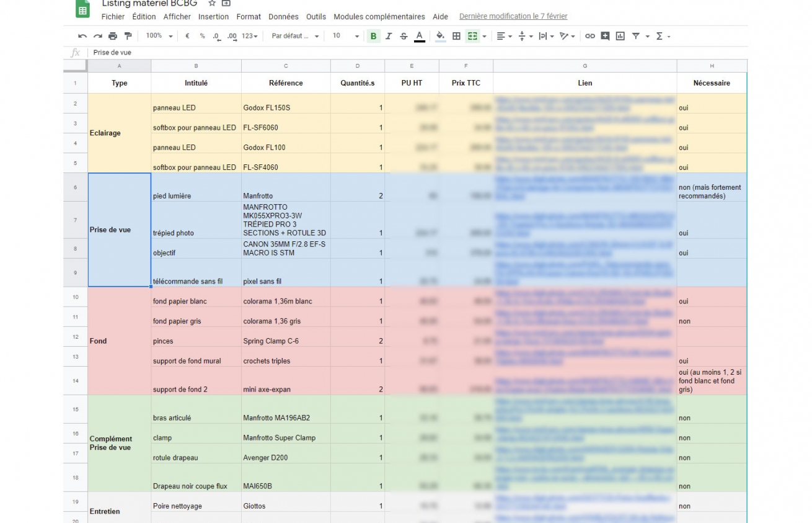Open the Format menu
812x523 pixels.
point(249,17)
